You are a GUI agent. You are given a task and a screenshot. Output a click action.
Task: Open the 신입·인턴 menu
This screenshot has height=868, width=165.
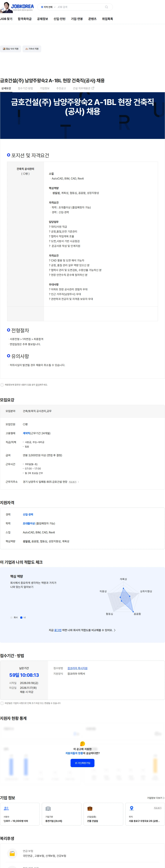pos(59,19)
